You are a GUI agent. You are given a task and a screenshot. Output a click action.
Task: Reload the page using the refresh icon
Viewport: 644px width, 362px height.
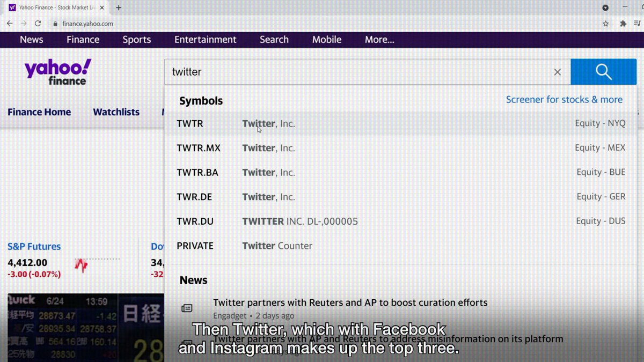[38, 24]
